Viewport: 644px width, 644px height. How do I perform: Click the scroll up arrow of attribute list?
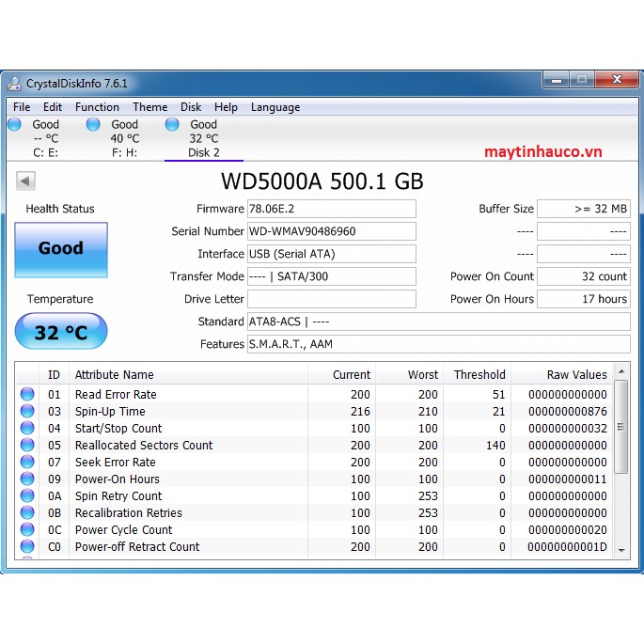pos(620,373)
